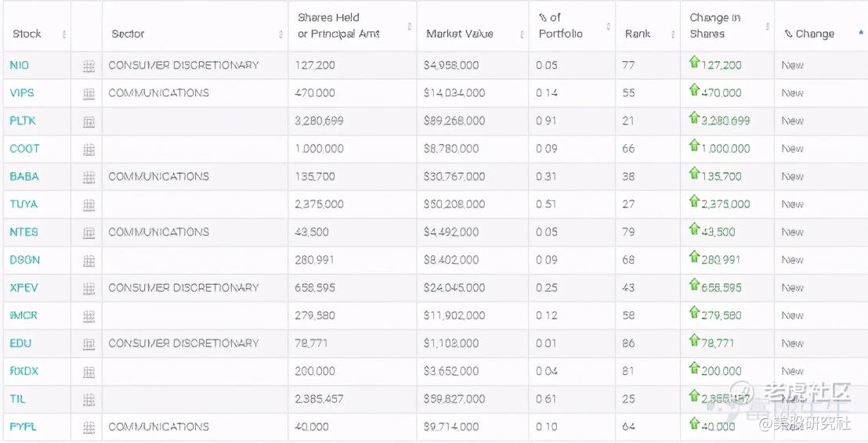The image size is (868, 443).
Task: Sort by the Sector column header
Action: [x=128, y=34]
